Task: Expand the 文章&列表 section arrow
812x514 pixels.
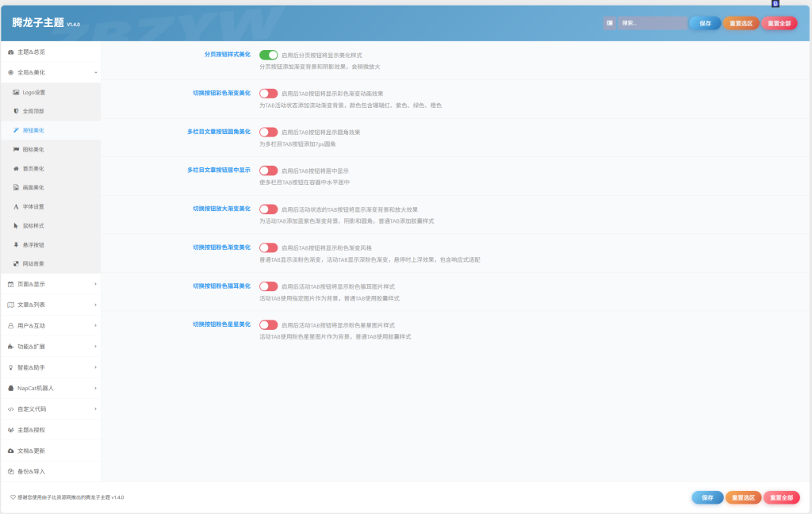Action: (96, 305)
